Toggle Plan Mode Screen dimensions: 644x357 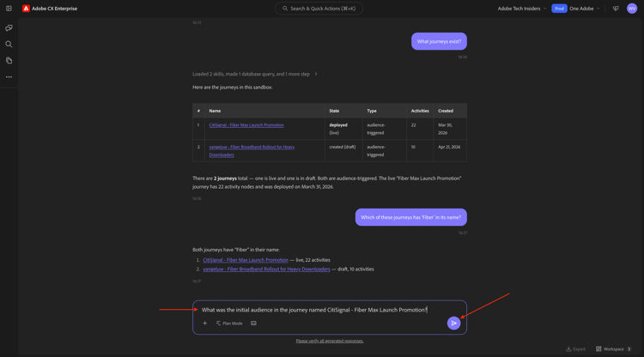click(x=229, y=324)
